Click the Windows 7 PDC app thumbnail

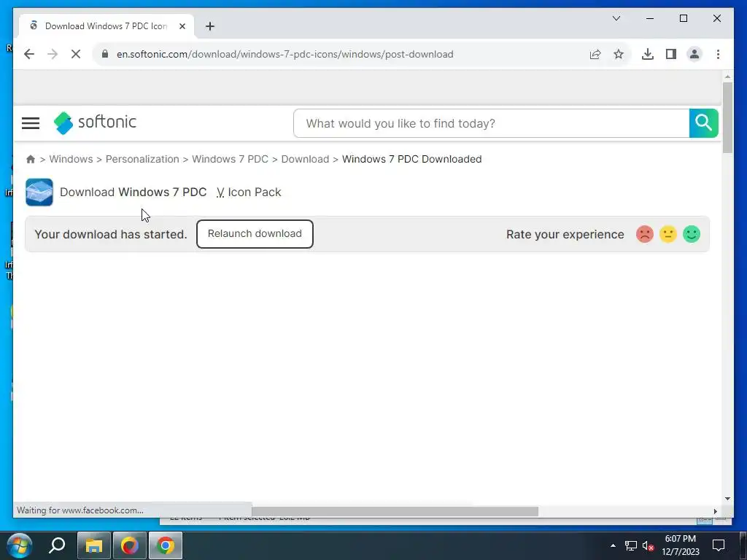39,192
